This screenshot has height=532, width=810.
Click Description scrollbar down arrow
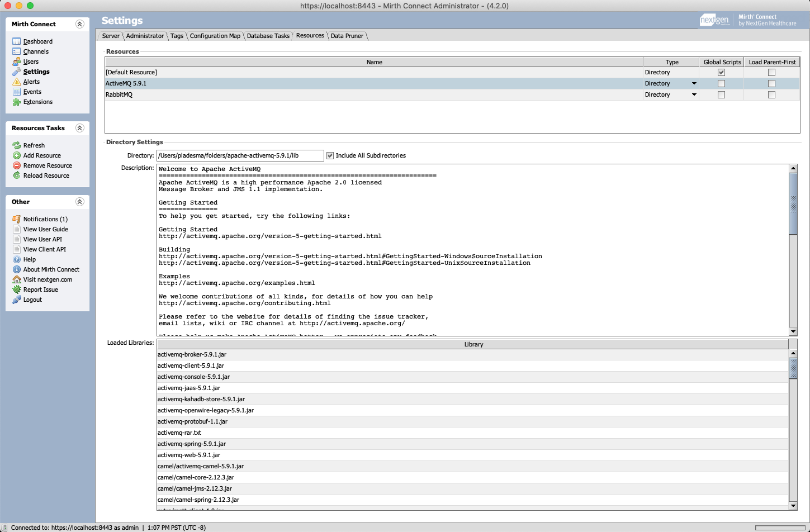[x=793, y=331]
